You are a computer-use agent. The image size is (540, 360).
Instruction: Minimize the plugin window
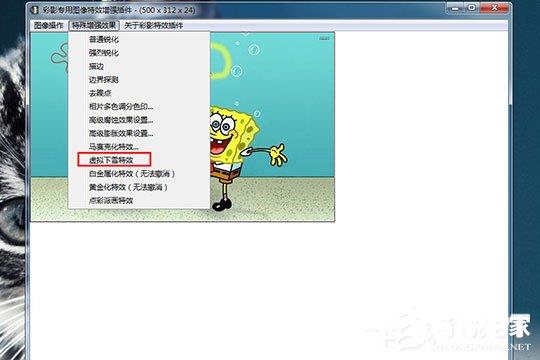click(455, 8)
